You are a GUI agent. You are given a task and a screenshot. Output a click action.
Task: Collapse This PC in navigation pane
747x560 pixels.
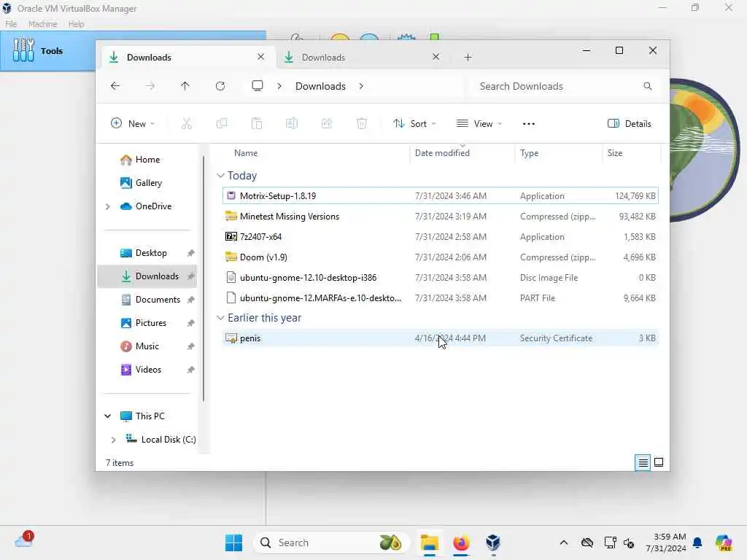108,416
